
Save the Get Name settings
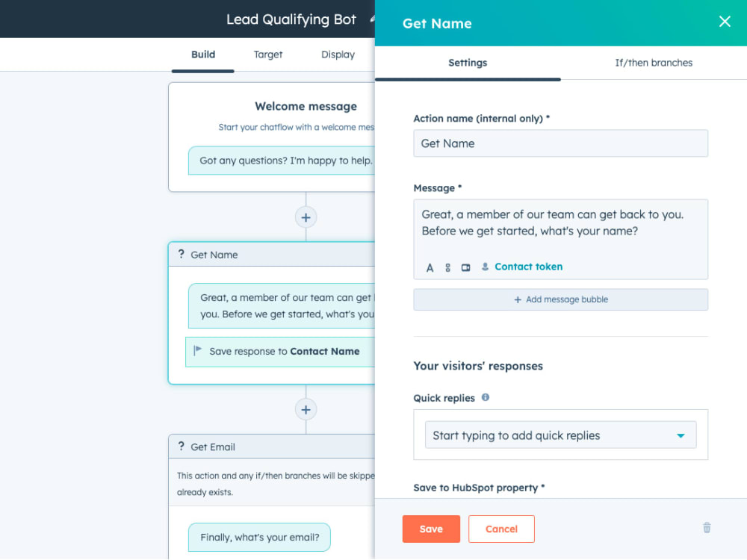[x=431, y=528]
